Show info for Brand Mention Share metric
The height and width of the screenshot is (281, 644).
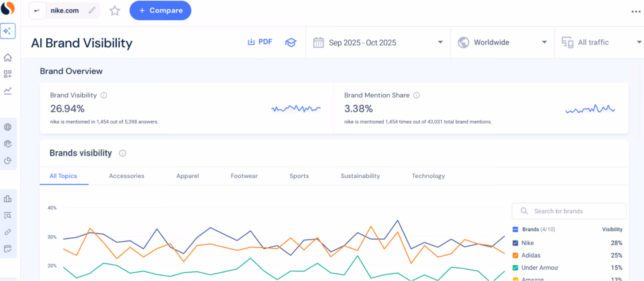(x=417, y=95)
